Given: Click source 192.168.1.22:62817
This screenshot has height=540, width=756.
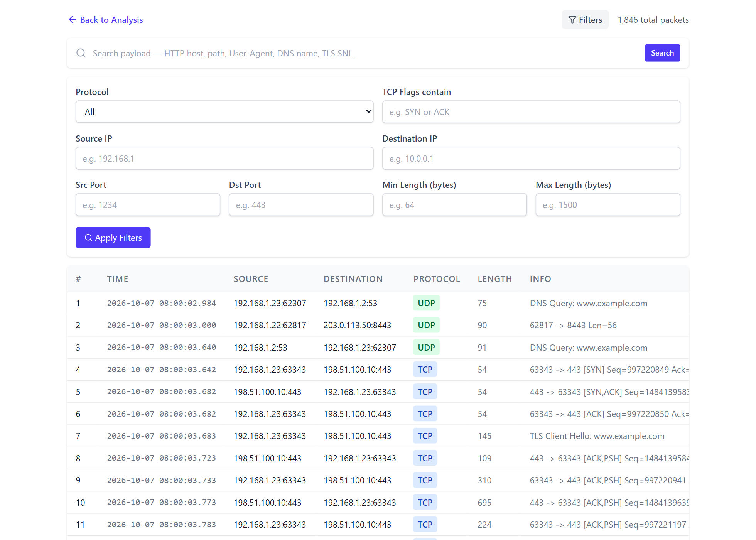Looking at the screenshot, I should point(270,325).
